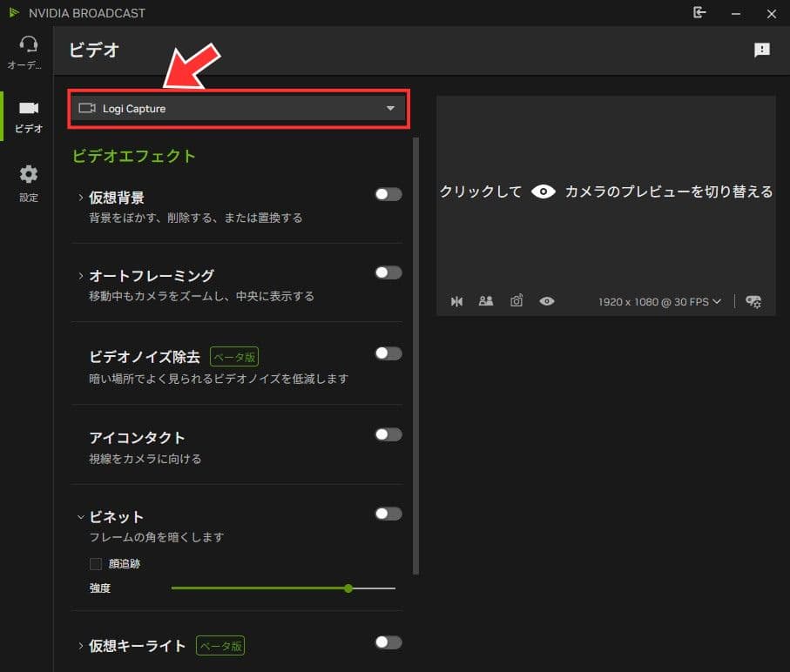Viewport: 790px width, 672px height.
Task: Click the 視線をカメラに向ける description
Action: coord(145,459)
